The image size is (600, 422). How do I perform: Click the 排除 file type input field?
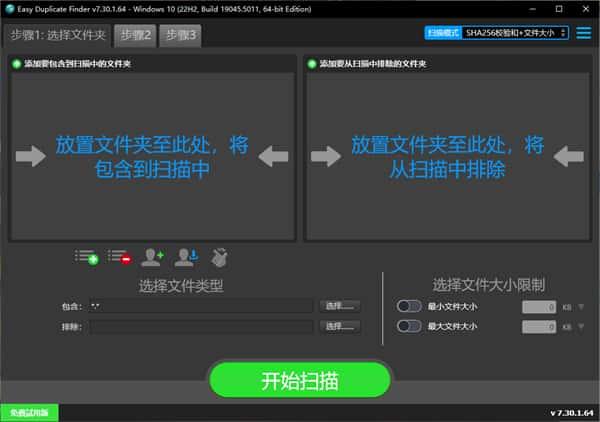click(200, 326)
